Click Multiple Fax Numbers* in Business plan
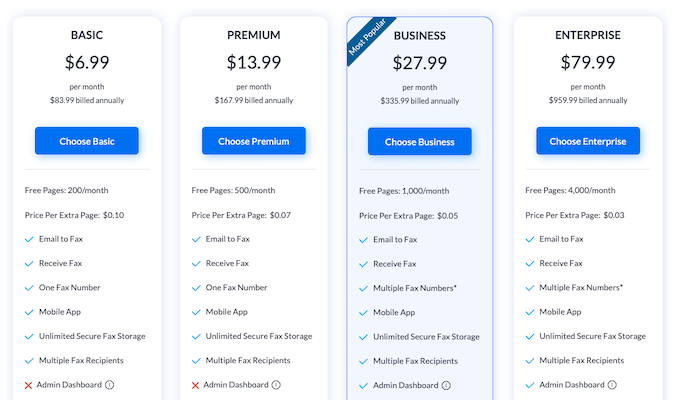Viewport: 675px width, 400px height. click(415, 288)
